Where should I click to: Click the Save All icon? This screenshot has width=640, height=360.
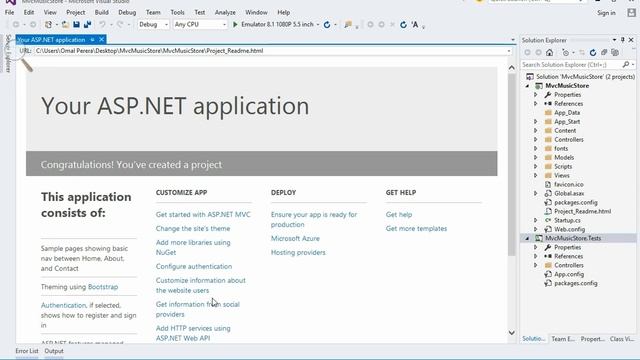pos(87,24)
